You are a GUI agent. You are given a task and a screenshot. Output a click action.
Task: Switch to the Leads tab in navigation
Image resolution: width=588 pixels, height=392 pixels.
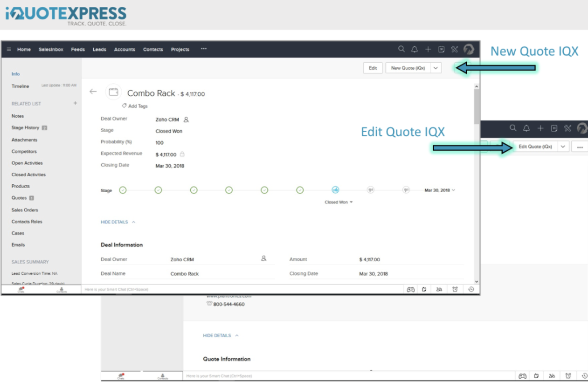99,49
